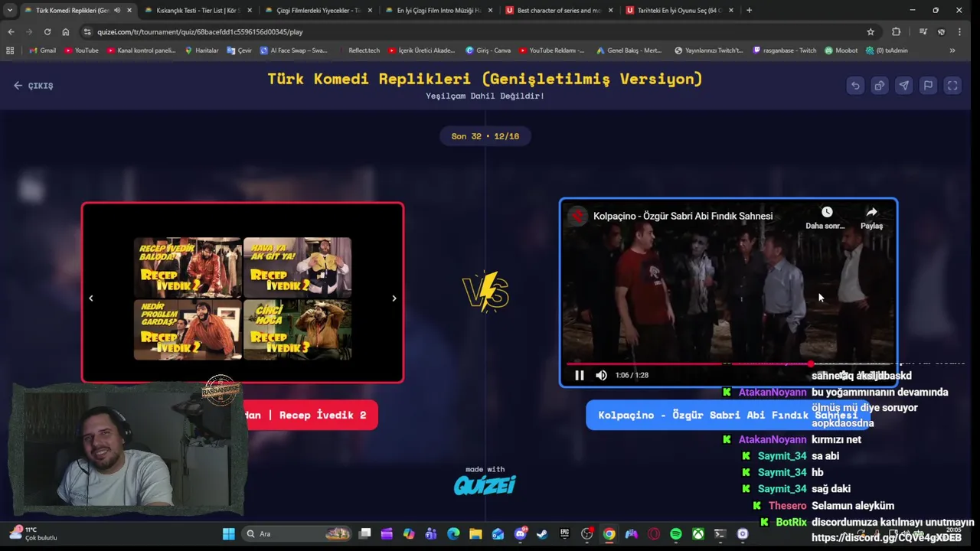Click the undo icon in quiz toolbar
Screen dimensions: 980x551
click(855, 86)
